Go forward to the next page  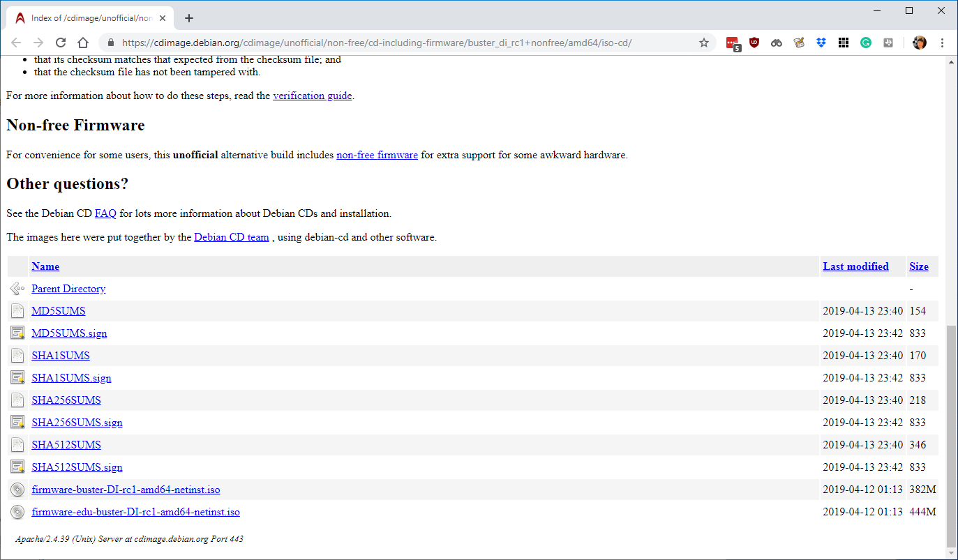tap(38, 43)
